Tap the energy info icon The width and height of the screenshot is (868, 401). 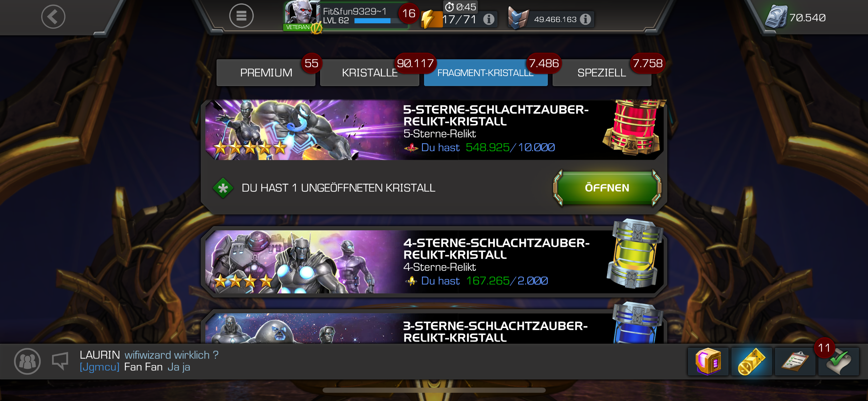click(489, 19)
